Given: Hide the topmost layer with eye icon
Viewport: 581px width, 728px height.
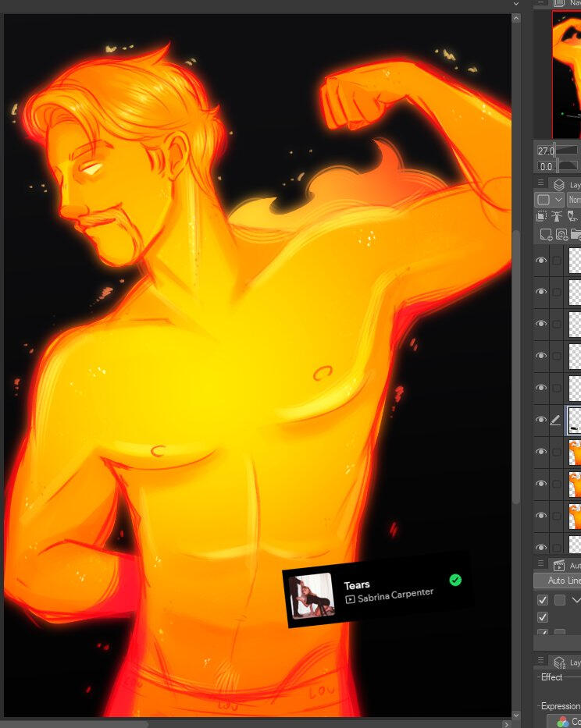Looking at the screenshot, I should pos(541,260).
